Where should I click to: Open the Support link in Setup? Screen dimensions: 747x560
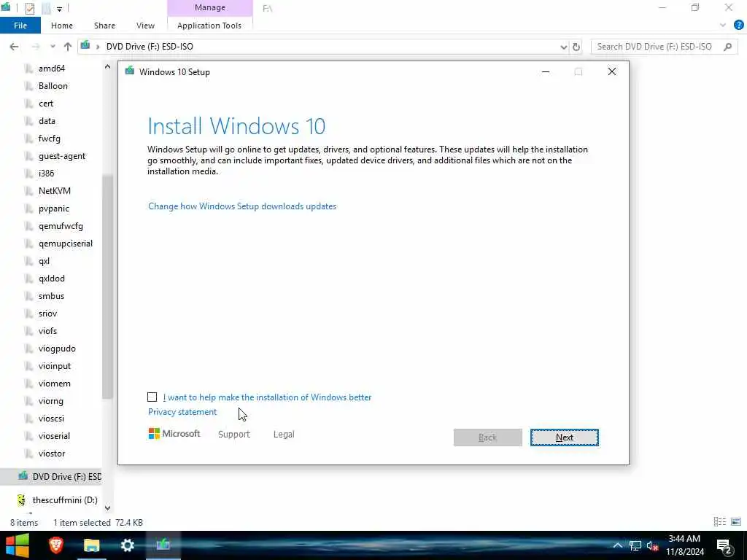point(234,435)
